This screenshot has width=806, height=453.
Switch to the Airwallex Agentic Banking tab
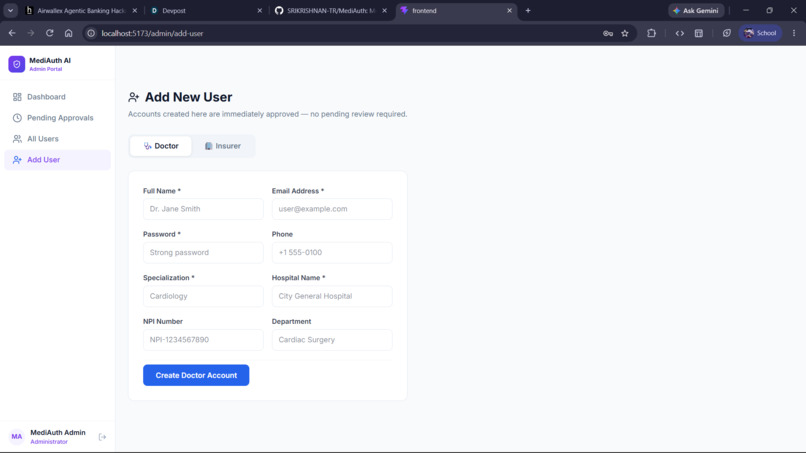coord(81,10)
